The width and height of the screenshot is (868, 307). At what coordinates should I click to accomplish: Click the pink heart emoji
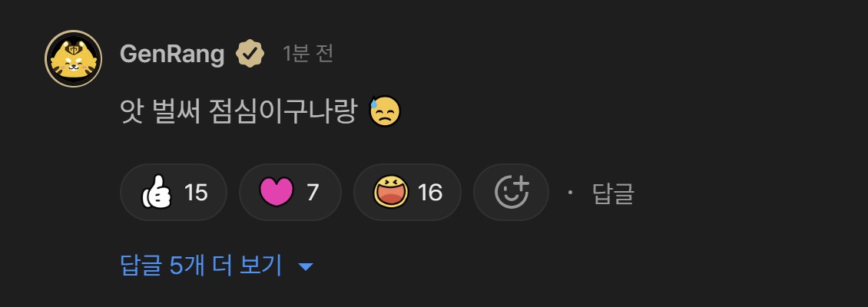[x=277, y=192]
